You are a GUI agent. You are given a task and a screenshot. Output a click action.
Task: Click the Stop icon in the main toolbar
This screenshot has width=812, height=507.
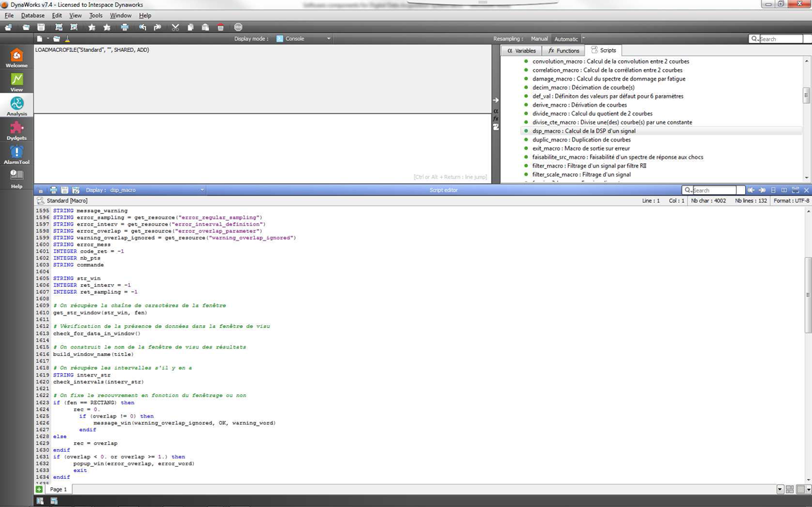[238, 27]
